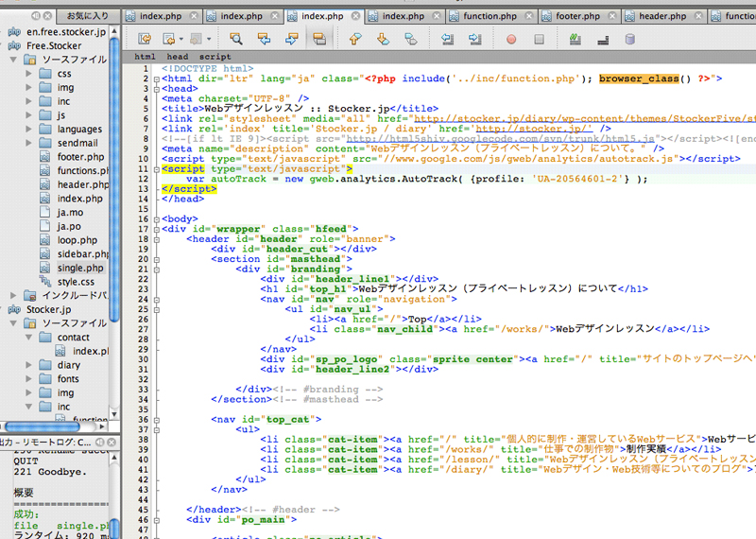
Task: Select the head breadcrumb item
Action: click(178, 57)
